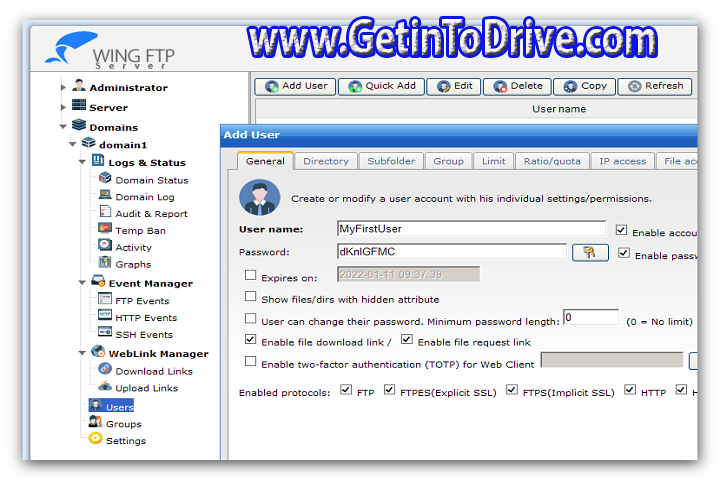Collapse the Event Manager arrow
This screenshot has width=720, height=480.
(x=82, y=283)
